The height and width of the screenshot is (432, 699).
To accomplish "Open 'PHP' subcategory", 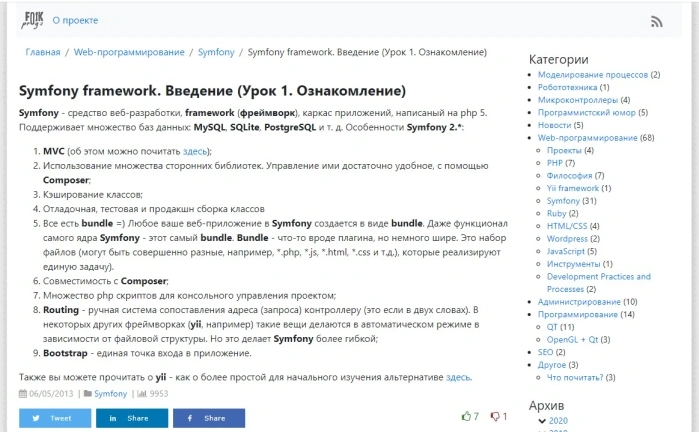I will 555,163.
